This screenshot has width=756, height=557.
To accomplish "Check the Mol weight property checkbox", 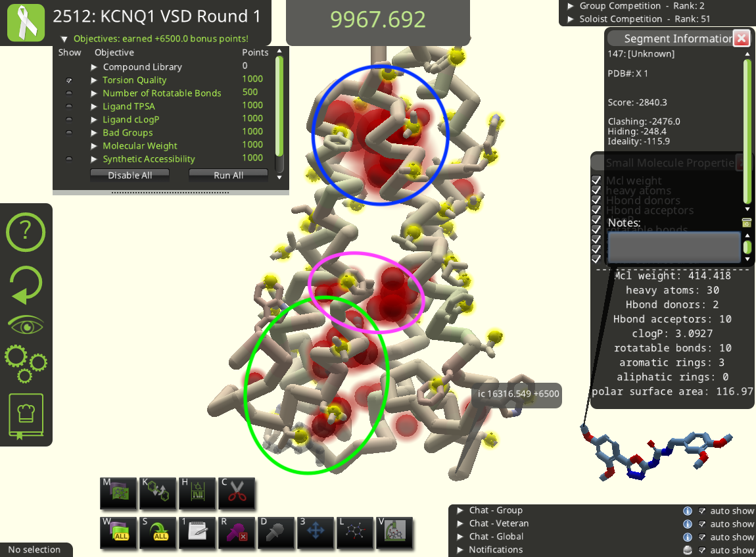I will (596, 180).
